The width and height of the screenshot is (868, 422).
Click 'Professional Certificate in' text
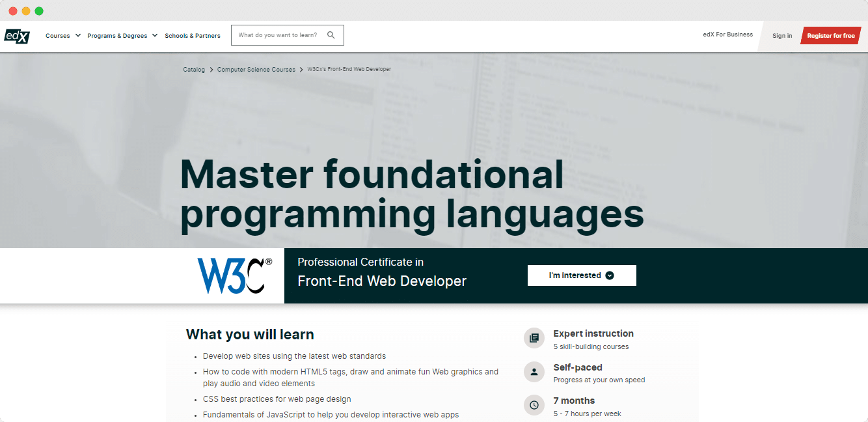tap(360, 262)
